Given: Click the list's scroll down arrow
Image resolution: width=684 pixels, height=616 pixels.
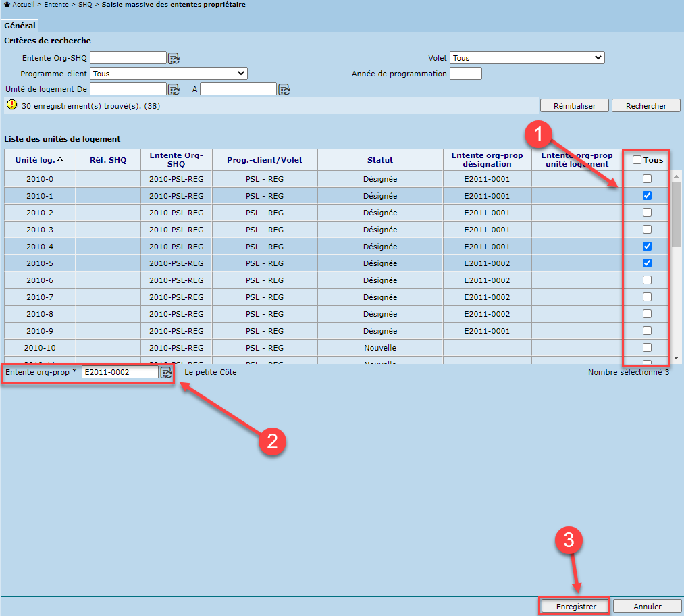Looking at the screenshot, I should click(676, 357).
